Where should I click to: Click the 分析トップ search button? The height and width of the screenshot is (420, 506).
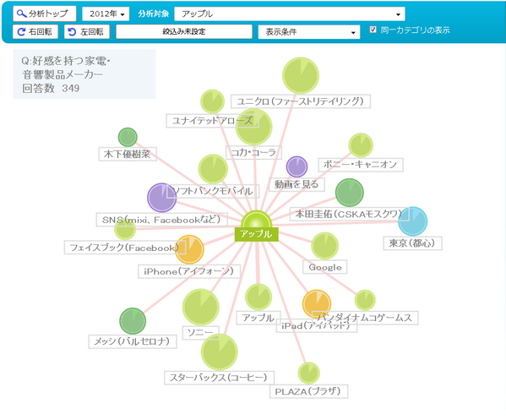click(x=44, y=14)
